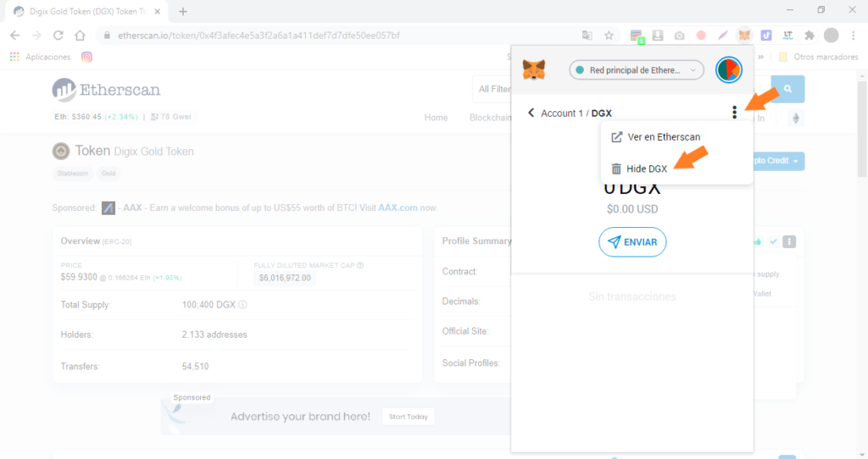Screen dimensions: 868x459
Task: Click the purple feather extension icon
Action: coord(722,36)
